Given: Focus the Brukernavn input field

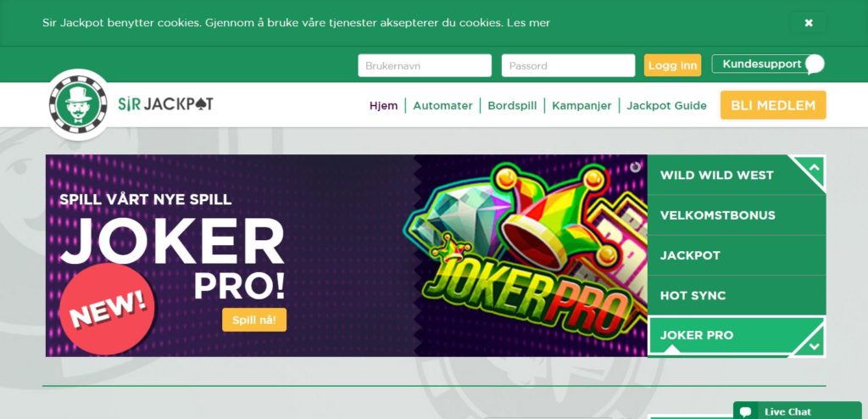Looking at the screenshot, I should point(425,65).
